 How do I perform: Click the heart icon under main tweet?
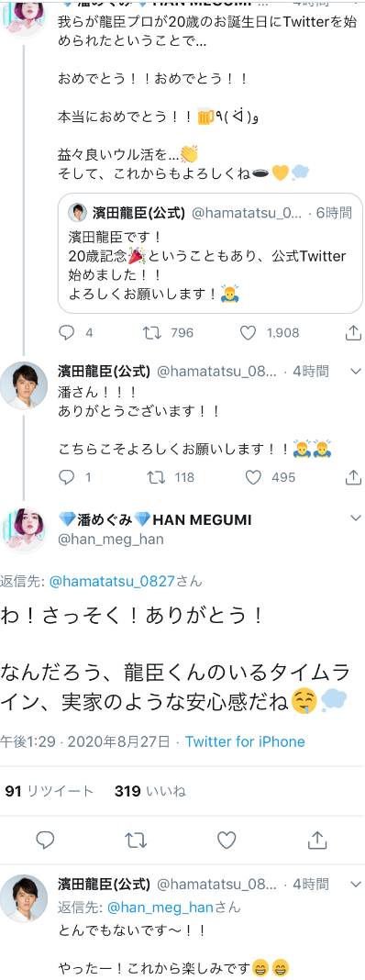tap(227, 840)
